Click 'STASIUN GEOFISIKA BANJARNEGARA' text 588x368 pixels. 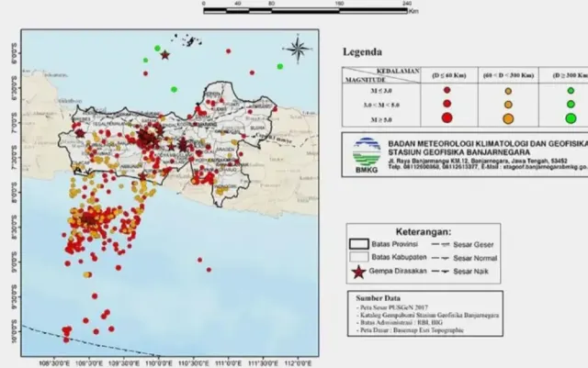[459, 152]
